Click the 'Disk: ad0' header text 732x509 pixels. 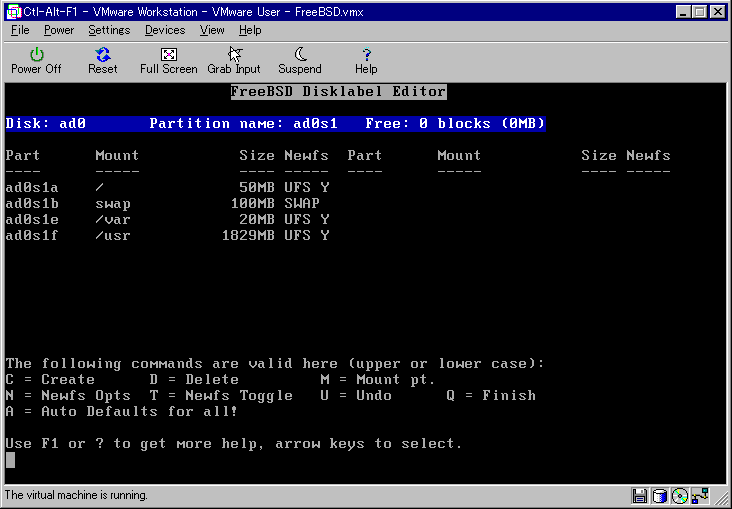coord(46,124)
